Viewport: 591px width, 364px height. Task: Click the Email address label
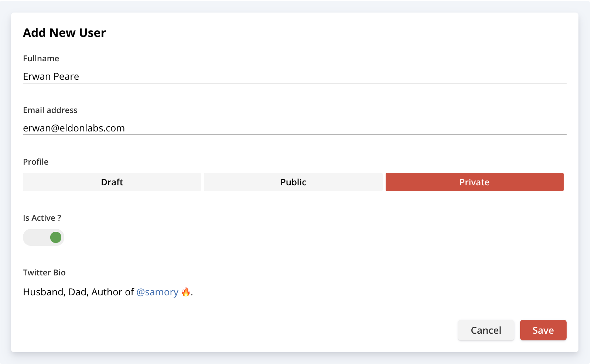pyautogui.click(x=50, y=110)
